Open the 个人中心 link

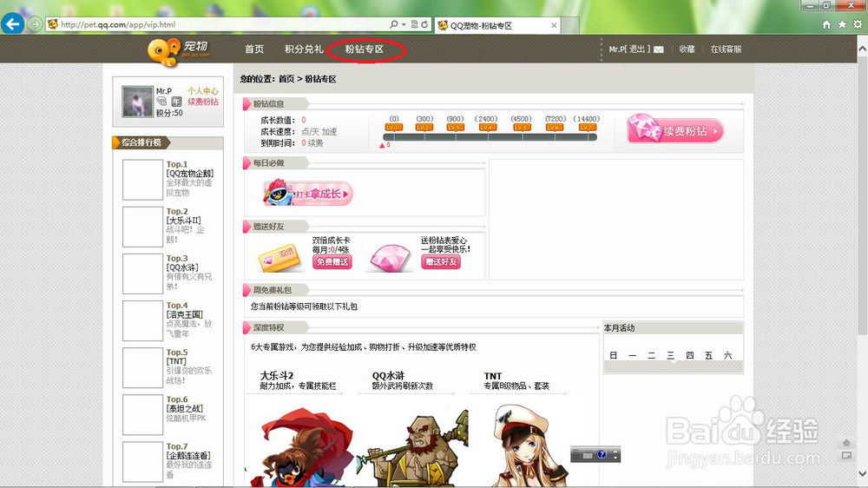[x=202, y=91]
